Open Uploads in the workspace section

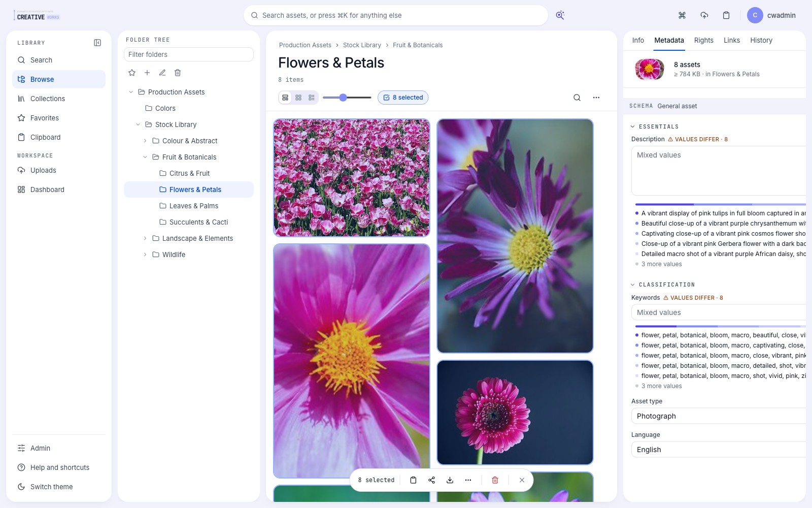point(59,170)
